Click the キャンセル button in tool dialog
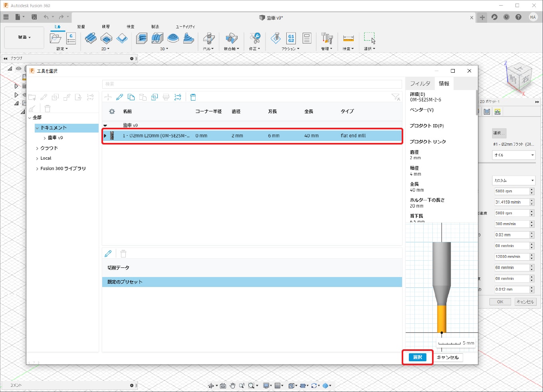The image size is (543, 392). click(x=448, y=357)
